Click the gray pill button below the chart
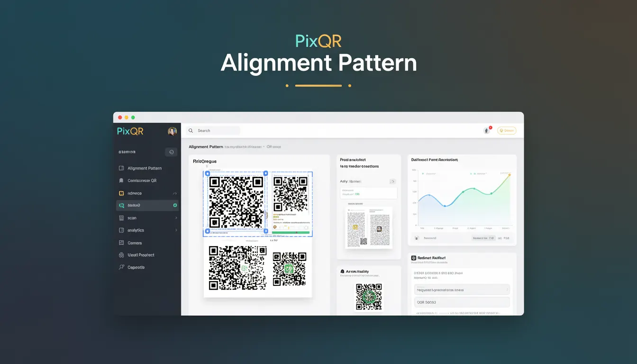 click(484, 238)
